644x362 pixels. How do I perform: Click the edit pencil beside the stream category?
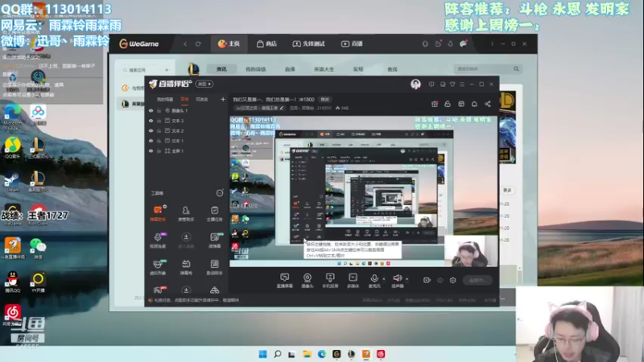(x=282, y=108)
